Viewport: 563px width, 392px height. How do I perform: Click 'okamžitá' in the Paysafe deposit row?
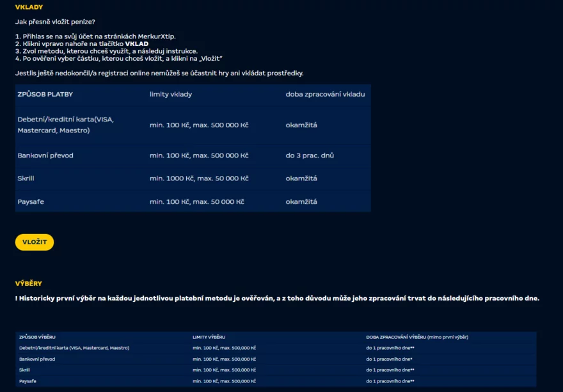301,201
